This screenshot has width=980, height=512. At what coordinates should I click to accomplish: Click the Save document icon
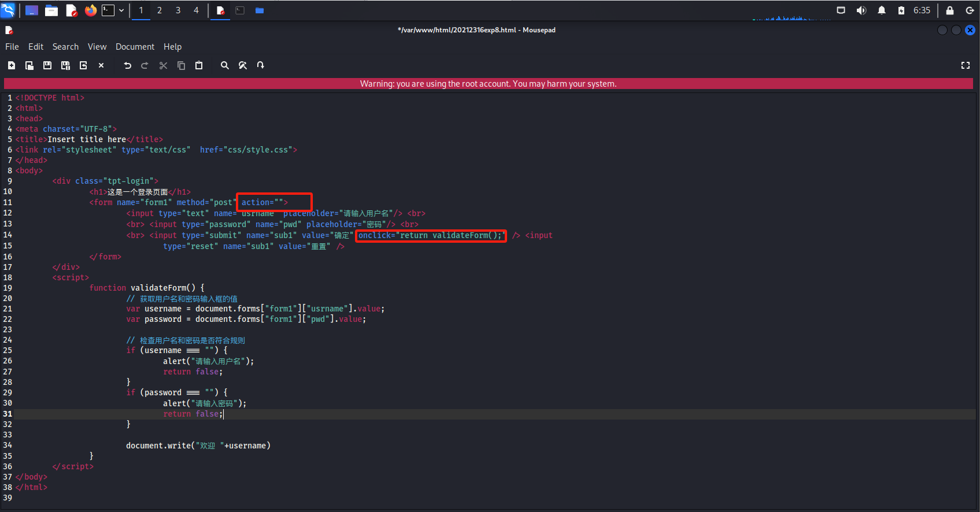coord(47,65)
